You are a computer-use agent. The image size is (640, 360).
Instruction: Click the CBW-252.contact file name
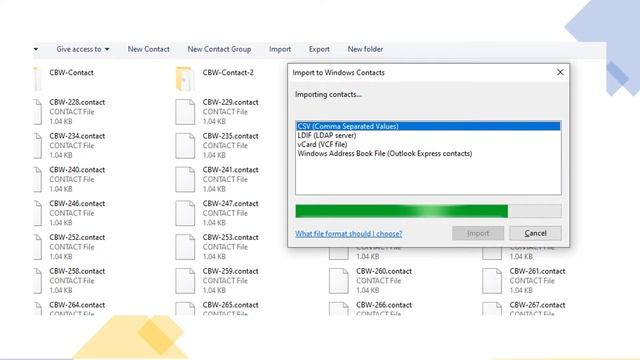[x=77, y=237]
